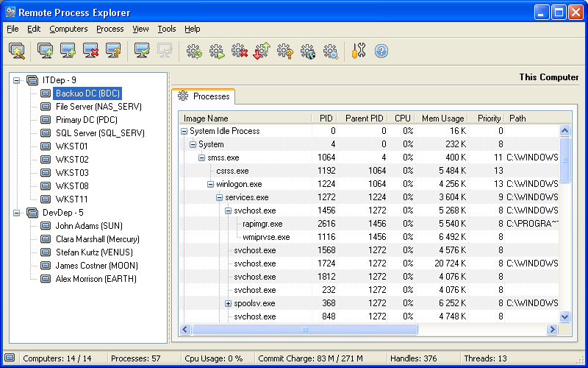
Task: Click the blue help question mark icon
Action: 381,51
